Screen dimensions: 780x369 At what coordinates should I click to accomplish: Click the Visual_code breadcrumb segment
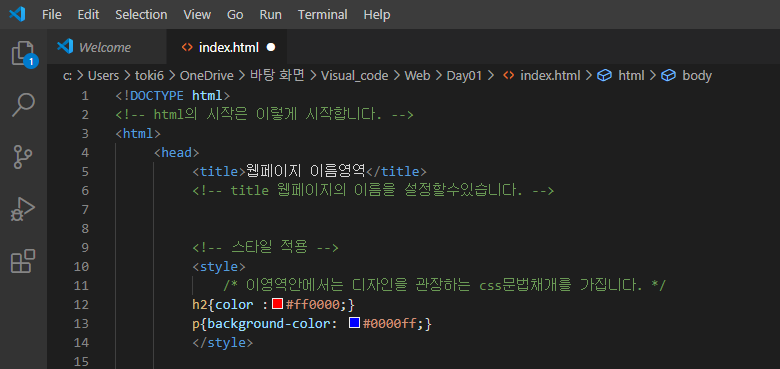355,76
